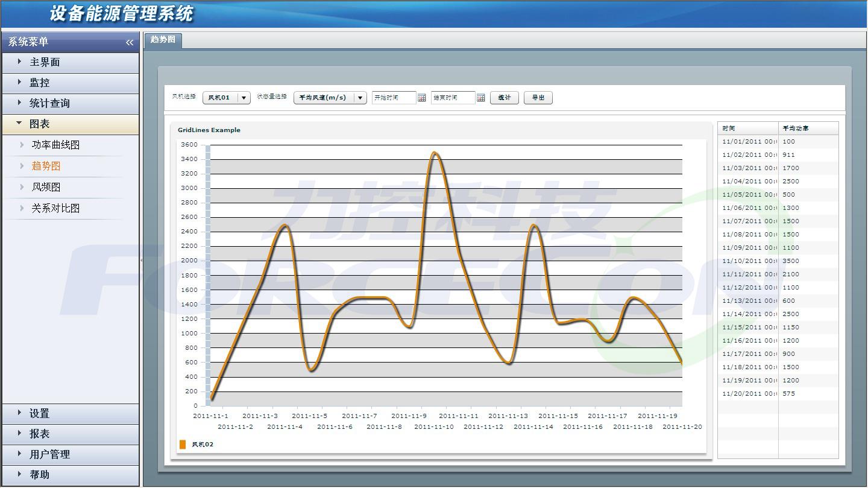Select table row 11/20/2011 with value 575

tap(778, 394)
